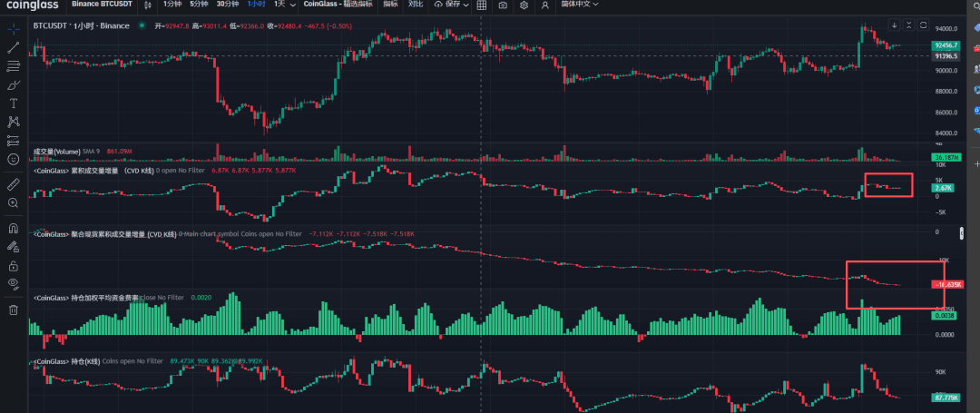The image size is (980, 413).
Task: Click the 87.775K open interest value label
Action: 946,398
